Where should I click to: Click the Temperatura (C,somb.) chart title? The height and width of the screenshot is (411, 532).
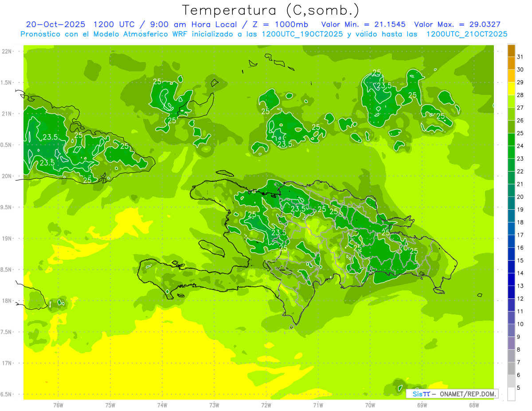click(270, 10)
